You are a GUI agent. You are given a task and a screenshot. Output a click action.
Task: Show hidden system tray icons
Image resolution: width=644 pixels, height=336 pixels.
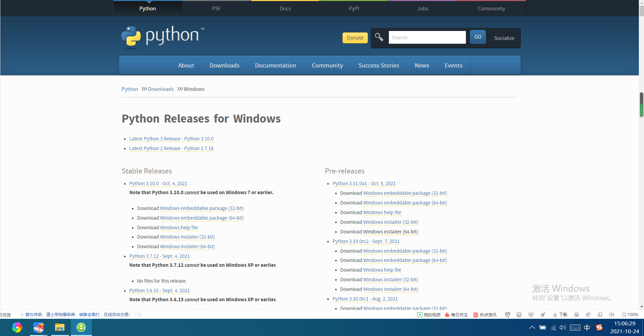532,327
